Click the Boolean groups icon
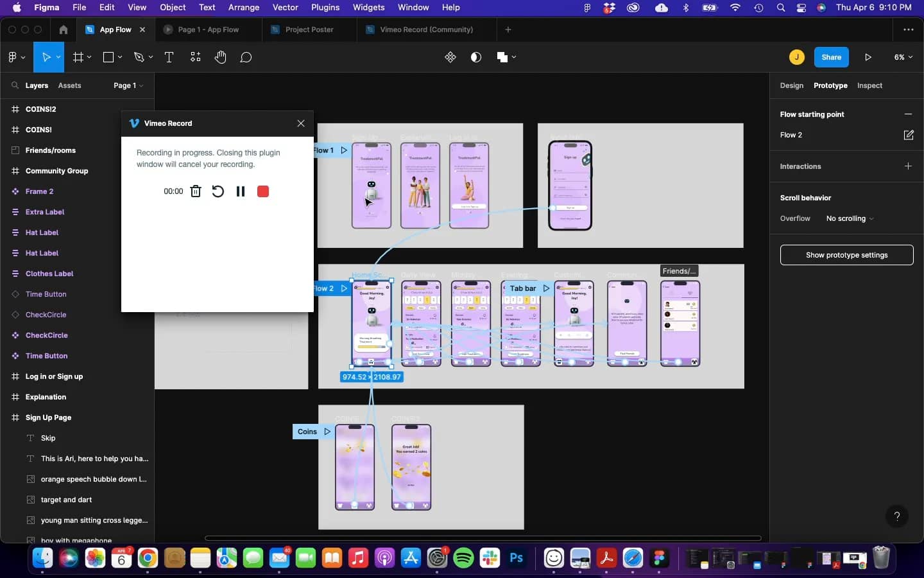This screenshot has width=924, height=578. tap(502, 57)
